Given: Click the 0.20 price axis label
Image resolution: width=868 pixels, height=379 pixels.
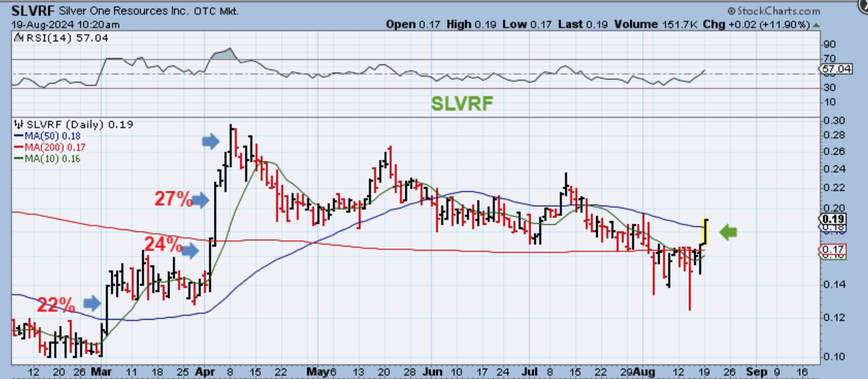Looking at the screenshot, I should pos(833,208).
